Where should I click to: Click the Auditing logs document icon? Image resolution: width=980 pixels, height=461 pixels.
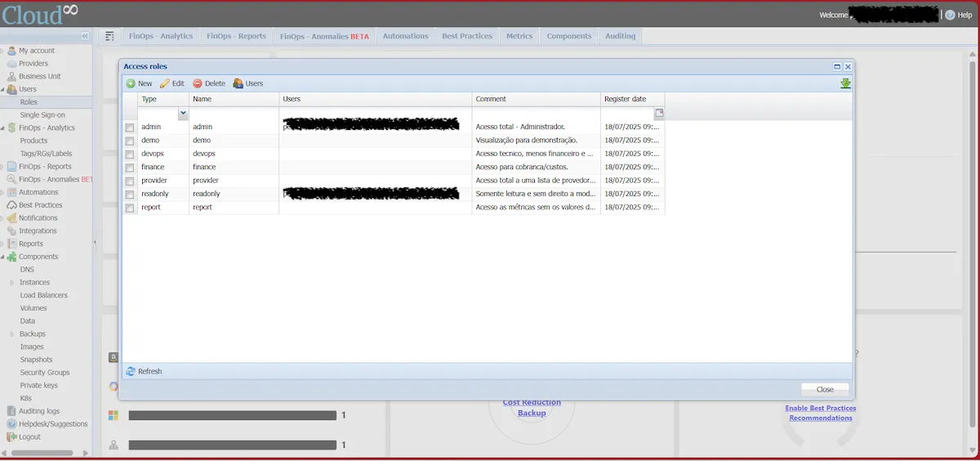(11, 411)
